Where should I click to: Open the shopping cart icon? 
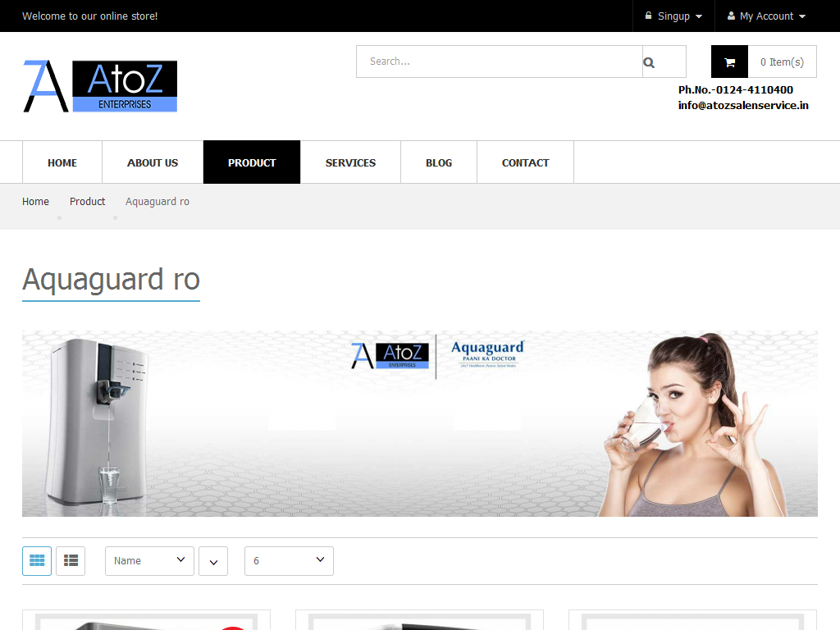[729, 62]
